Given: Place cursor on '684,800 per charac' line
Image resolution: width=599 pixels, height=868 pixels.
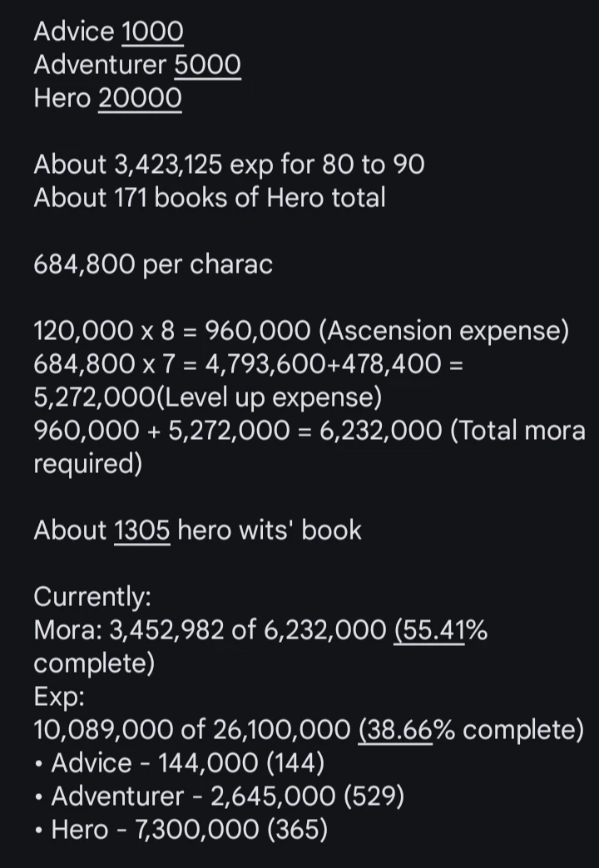Looking at the screenshot, I should click(152, 264).
